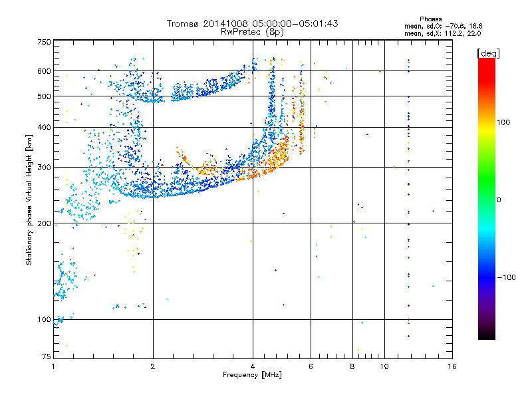Screen dimensions: 532x399
Task: Click the y-axis tick label '75'
Action: [x=47, y=356]
